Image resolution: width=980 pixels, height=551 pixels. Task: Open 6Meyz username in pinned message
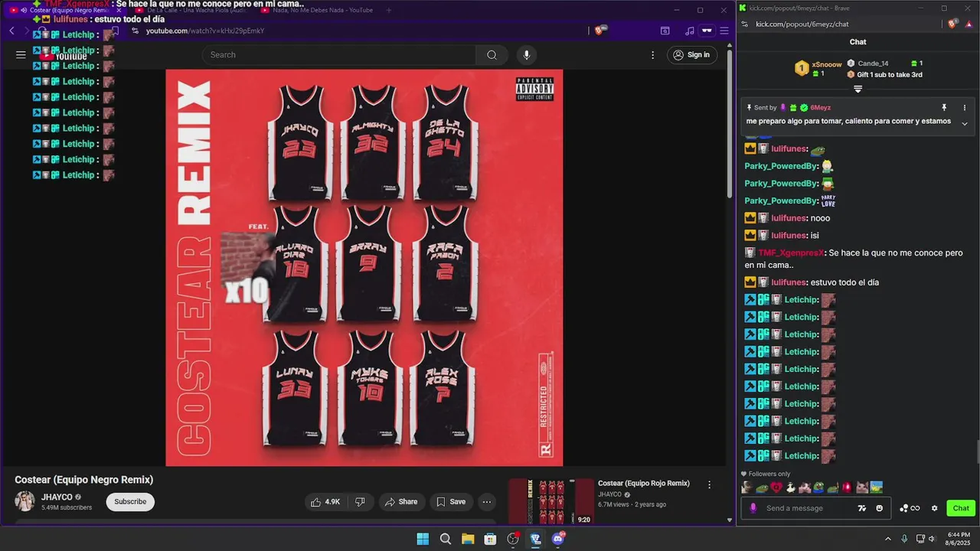pyautogui.click(x=820, y=108)
